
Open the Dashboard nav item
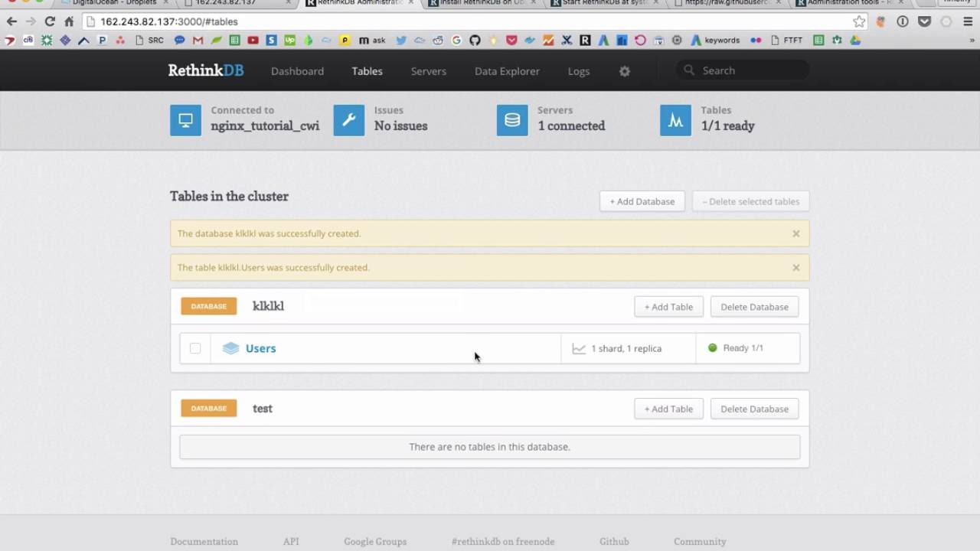[297, 71]
